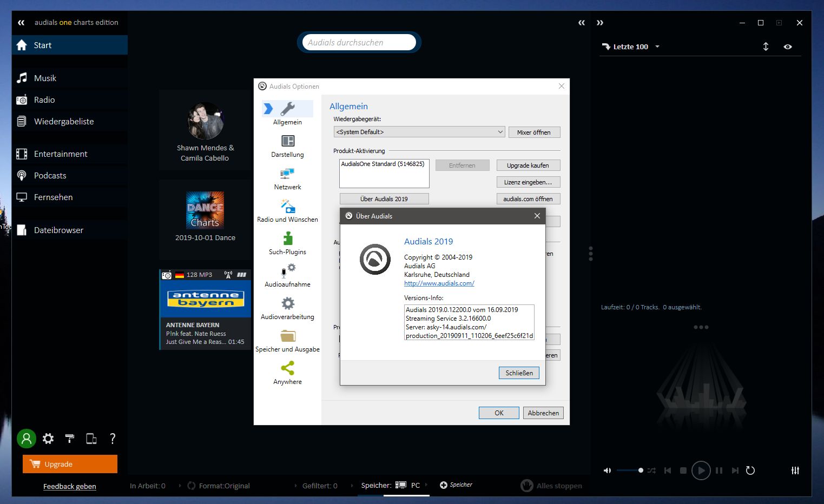Click left double chevron above player panel
The height and width of the screenshot is (504, 824).
[x=582, y=23]
